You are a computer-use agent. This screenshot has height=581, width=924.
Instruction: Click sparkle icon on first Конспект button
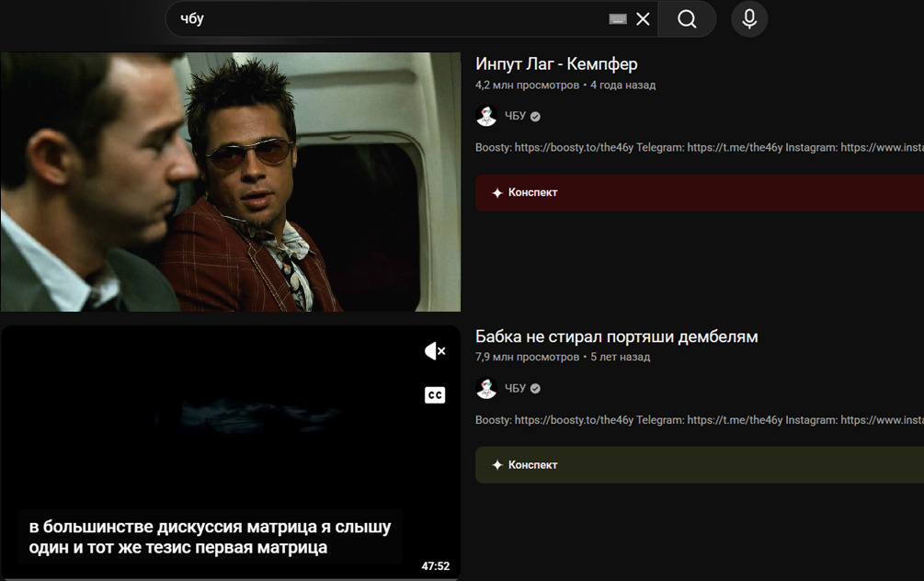pos(497,193)
